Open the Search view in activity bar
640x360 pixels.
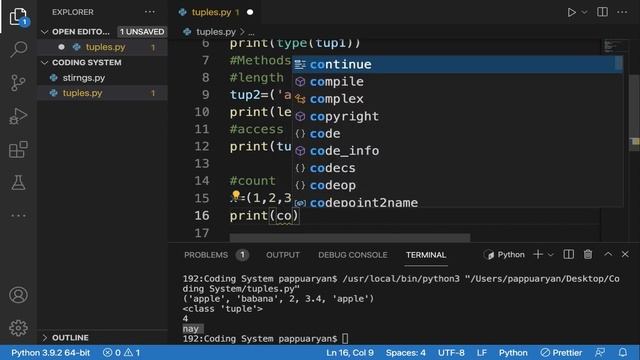pyautogui.click(x=18, y=49)
